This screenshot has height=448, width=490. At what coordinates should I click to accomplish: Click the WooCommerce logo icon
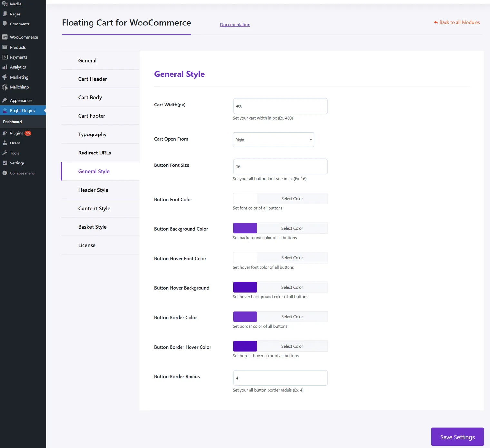5,37
